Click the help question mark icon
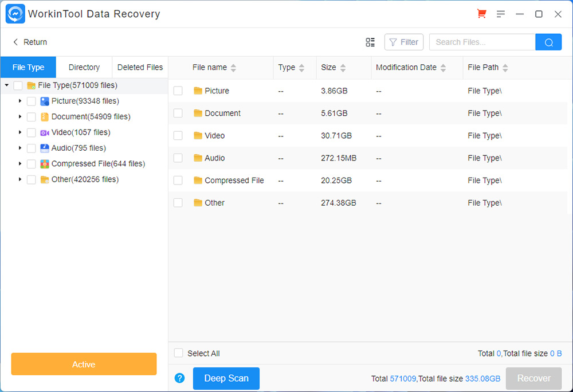The height and width of the screenshot is (392, 573). coord(179,378)
